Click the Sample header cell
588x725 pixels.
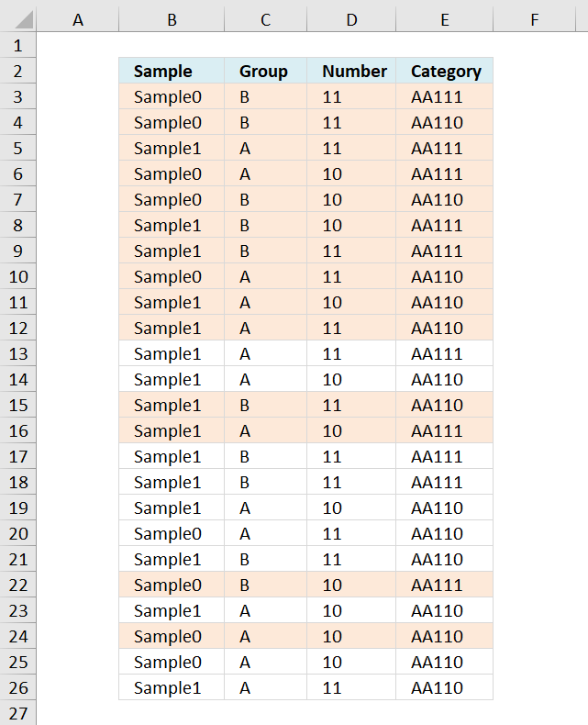point(172,71)
